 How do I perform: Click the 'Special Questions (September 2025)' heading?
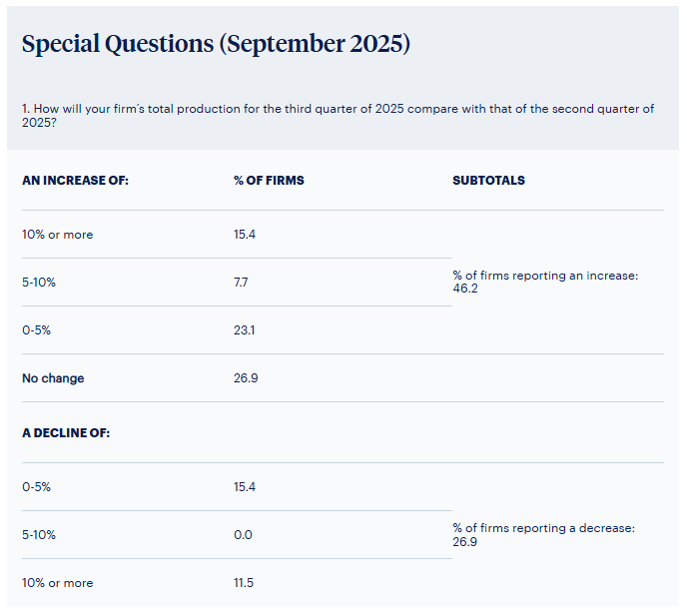click(216, 45)
